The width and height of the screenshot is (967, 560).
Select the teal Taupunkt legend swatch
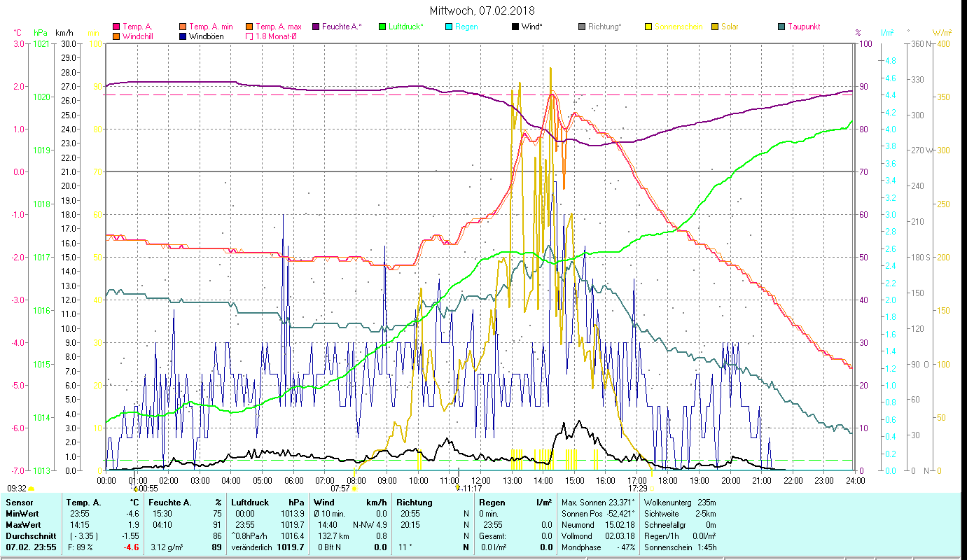click(781, 27)
